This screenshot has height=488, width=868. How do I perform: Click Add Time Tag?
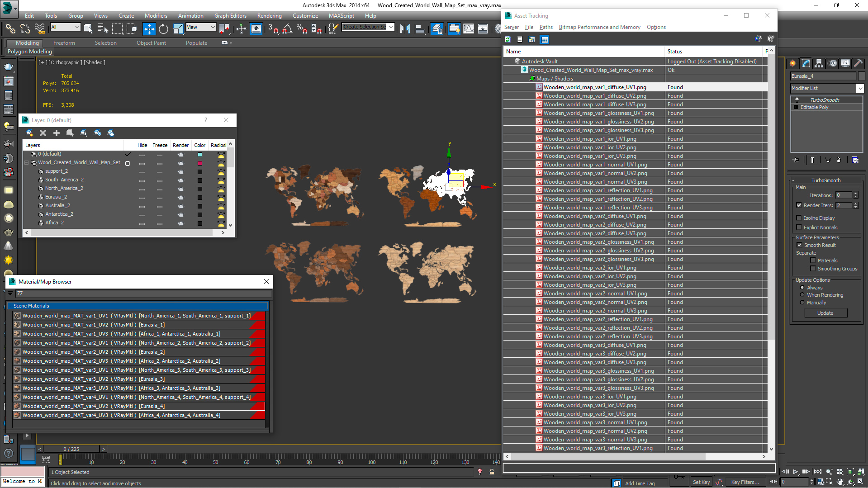coord(640,483)
